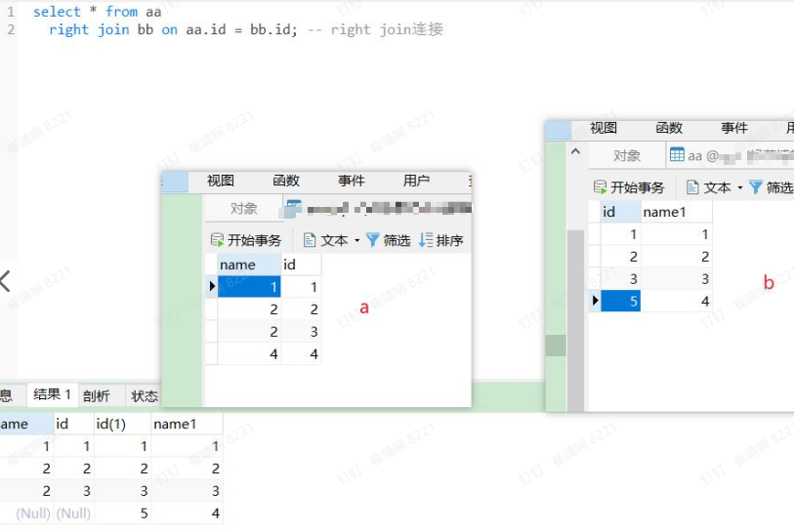
Task: Select 事件 menu in window b
Action: point(734,128)
